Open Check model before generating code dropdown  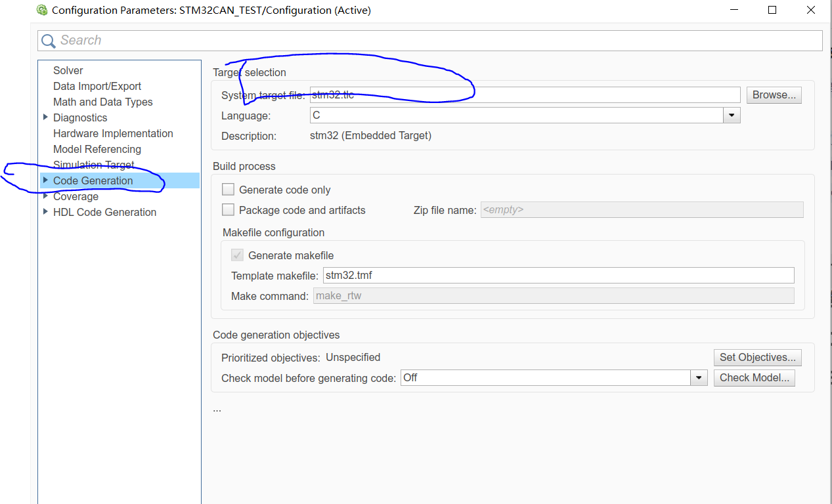pyautogui.click(x=699, y=378)
